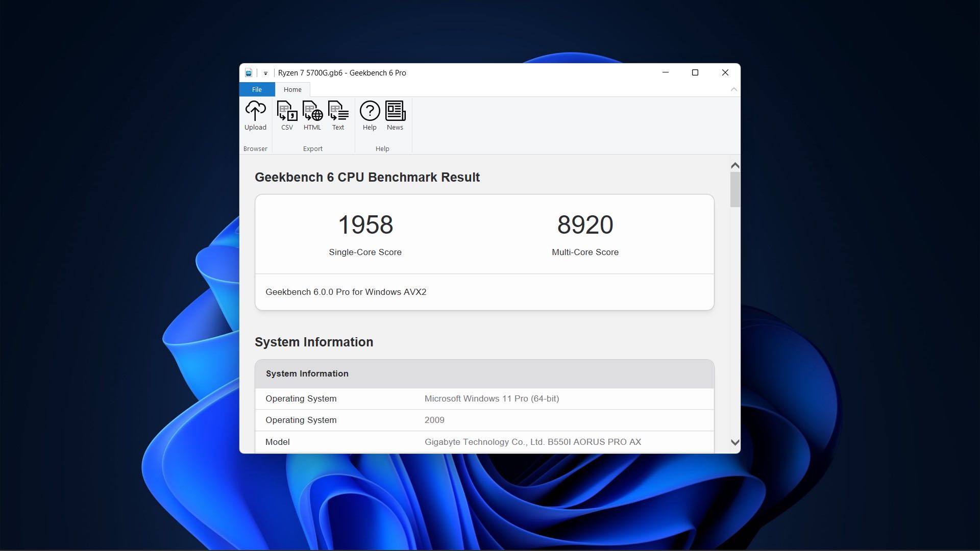
Task: Toggle the ribbon expand chevron at top right
Action: coord(733,89)
